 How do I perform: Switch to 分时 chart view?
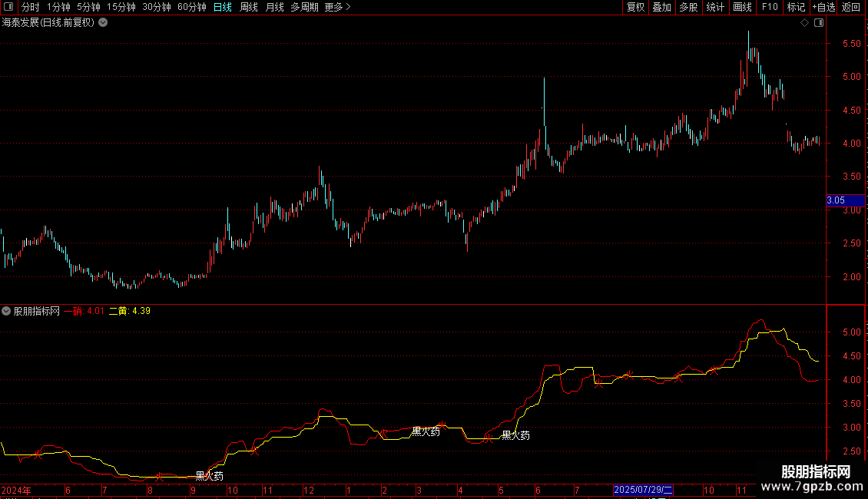pyautogui.click(x=31, y=7)
